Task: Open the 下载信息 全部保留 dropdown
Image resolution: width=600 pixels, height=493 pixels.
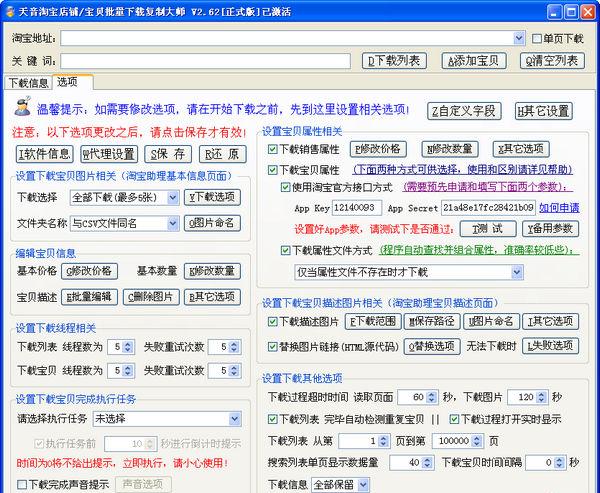Action: (x=363, y=485)
